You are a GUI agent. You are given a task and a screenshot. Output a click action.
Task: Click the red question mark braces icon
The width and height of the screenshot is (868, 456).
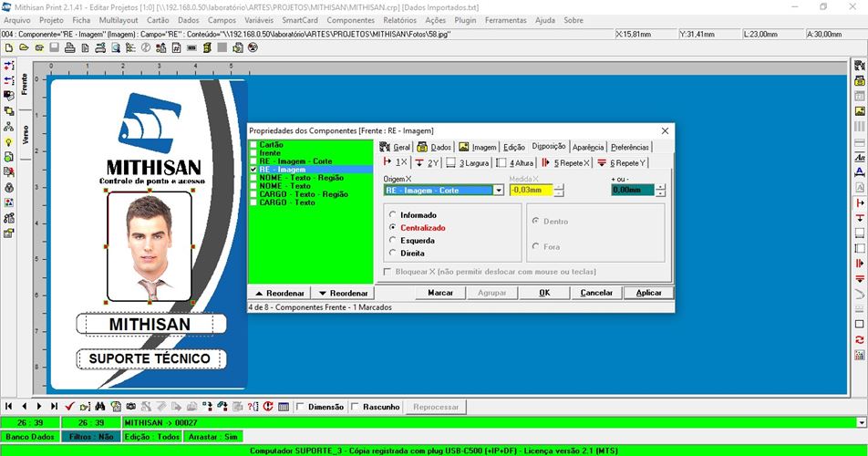[253, 406]
